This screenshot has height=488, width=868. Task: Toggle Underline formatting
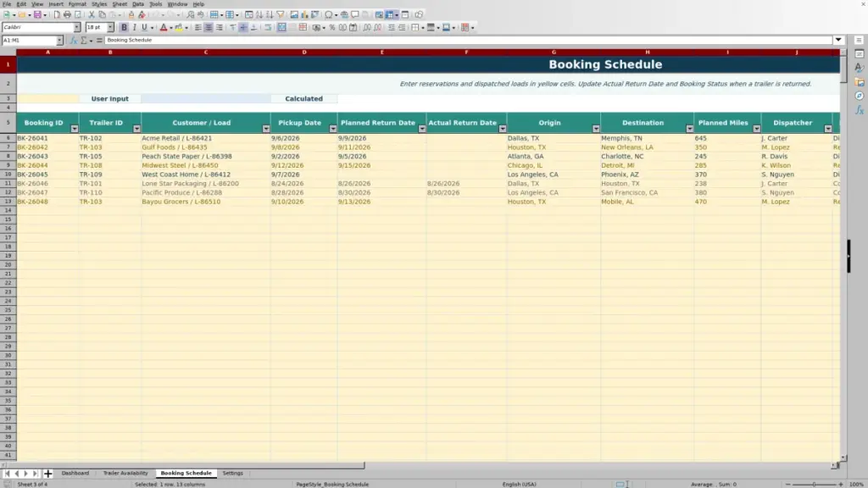(144, 27)
